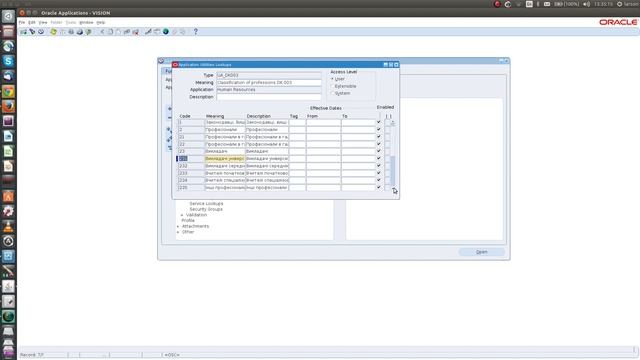Click the Close Form toolbar icon
The height and width of the screenshot is (360, 640).
(x=88, y=31)
